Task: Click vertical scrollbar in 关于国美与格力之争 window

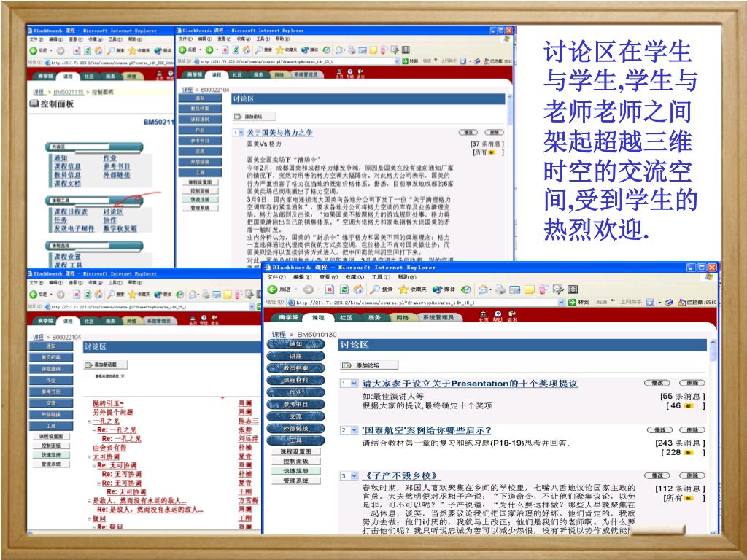Action: [x=509, y=176]
